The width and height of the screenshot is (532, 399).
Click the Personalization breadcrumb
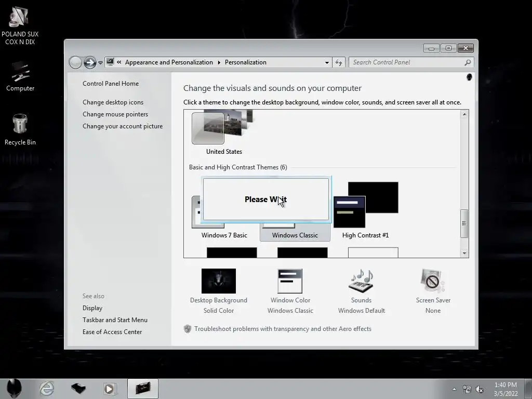click(246, 62)
